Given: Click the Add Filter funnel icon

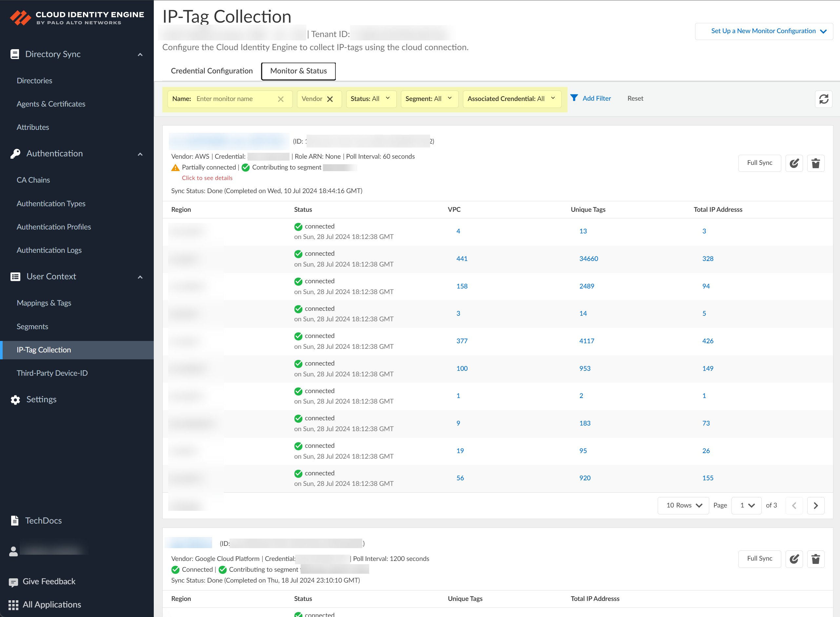Looking at the screenshot, I should [x=574, y=98].
